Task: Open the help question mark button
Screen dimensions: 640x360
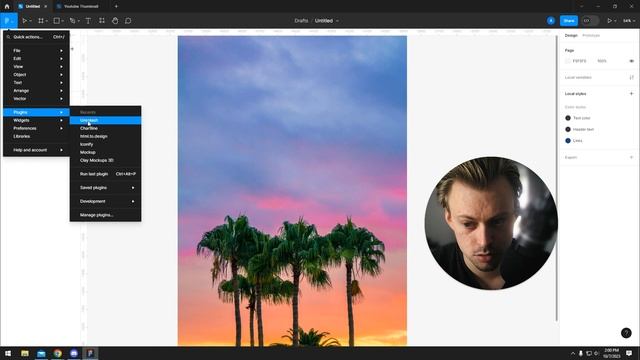Action: (x=626, y=333)
